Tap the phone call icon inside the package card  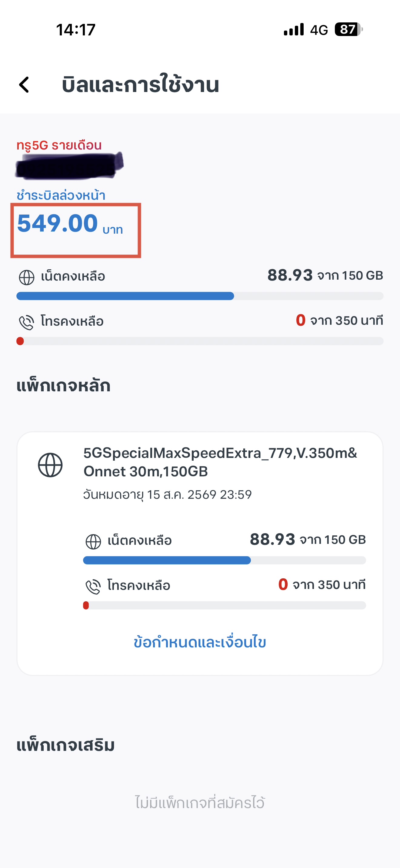click(93, 586)
